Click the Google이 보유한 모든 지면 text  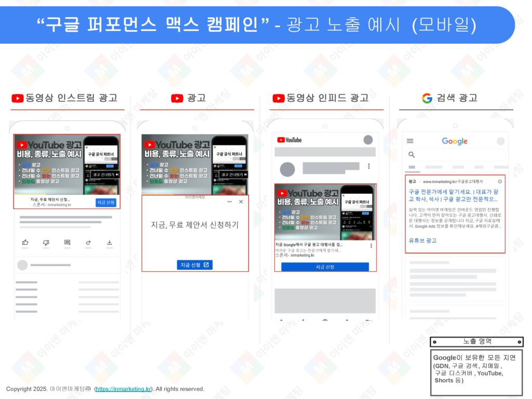click(474, 357)
